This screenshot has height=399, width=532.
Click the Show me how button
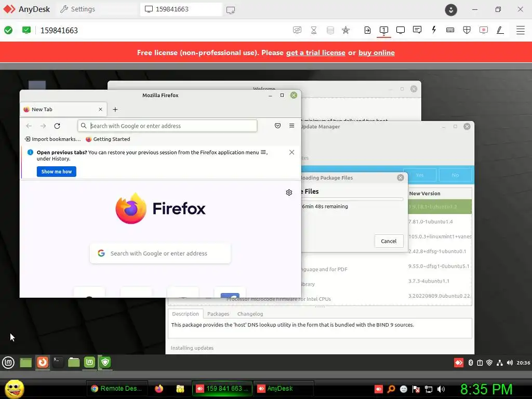(56, 171)
